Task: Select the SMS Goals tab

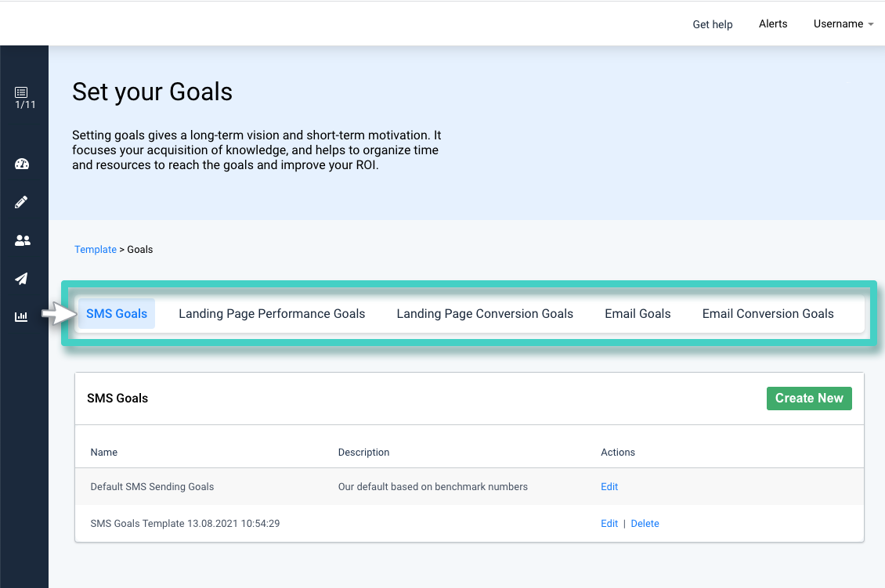Action: click(116, 314)
